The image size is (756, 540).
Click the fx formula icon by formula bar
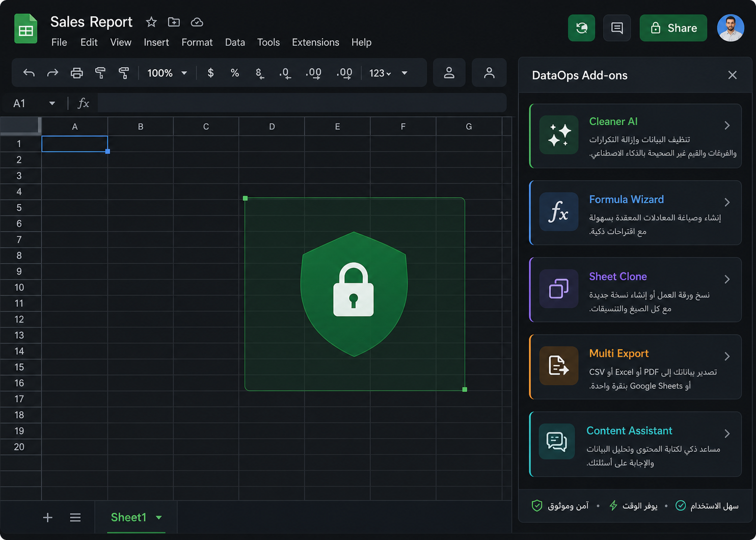[x=83, y=103]
